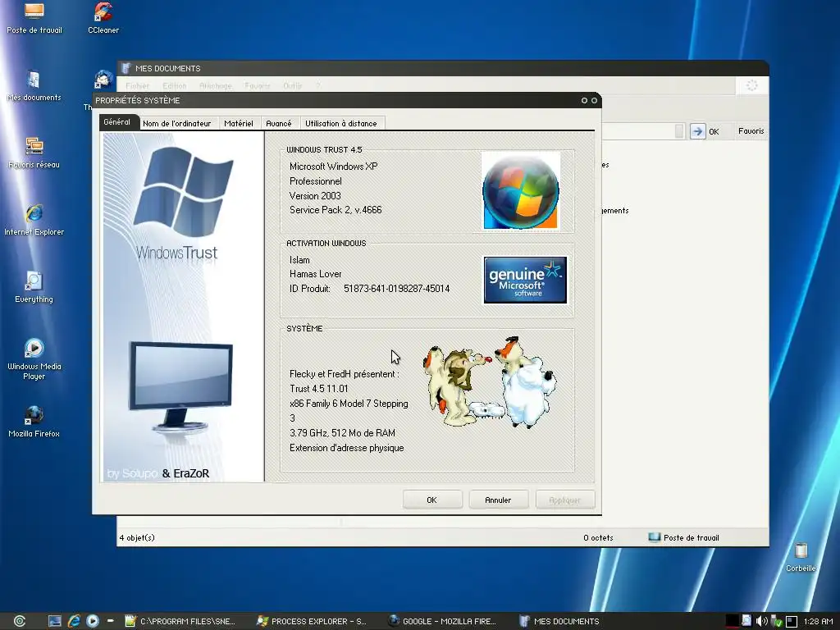Click the OK button in the dialog

[431, 500]
